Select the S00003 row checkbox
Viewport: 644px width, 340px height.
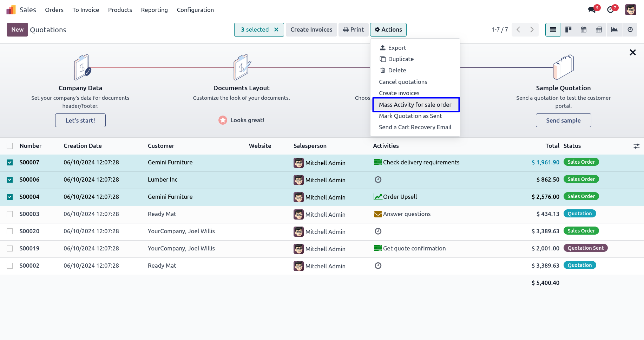click(10, 214)
